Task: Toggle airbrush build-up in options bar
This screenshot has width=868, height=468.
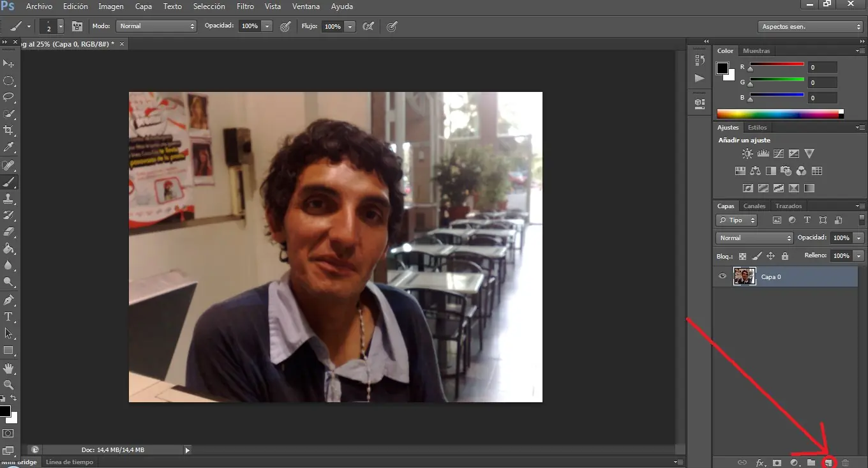Action: [x=368, y=26]
